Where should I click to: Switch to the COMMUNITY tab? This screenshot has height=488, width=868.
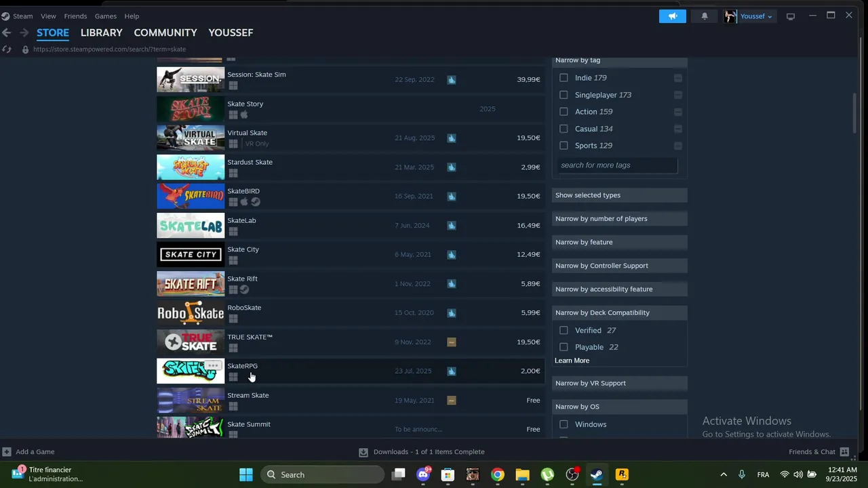[x=165, y=33]
